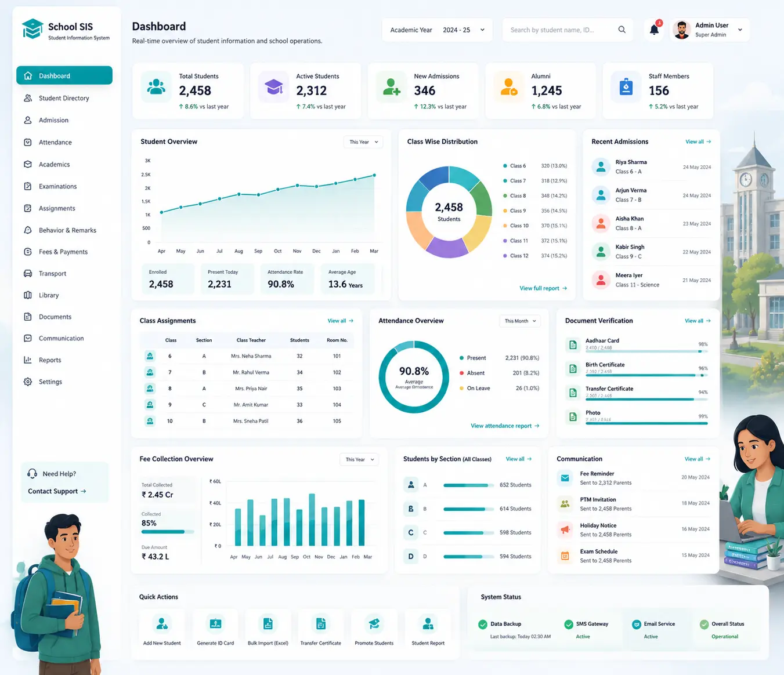The width and height of the screenshot is (784, 675).
Task: Open Bulk Import (Excel) quick action
Action: click(268, 629)
